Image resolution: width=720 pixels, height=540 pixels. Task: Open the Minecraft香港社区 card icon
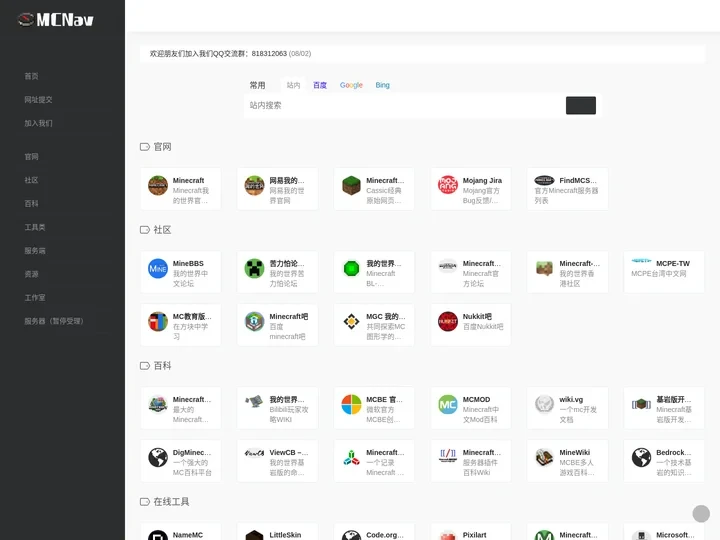click(x=544, y=269)
